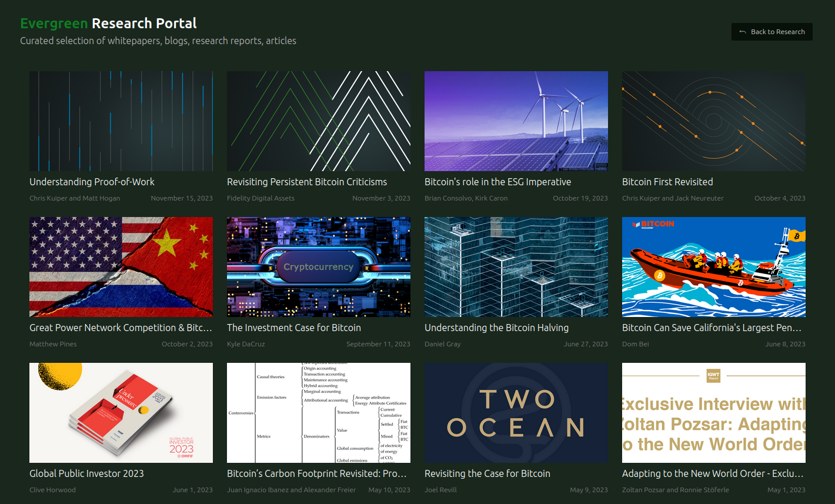Click the Daniel Gray author text
This screenshot has height=504, width=835.
coord(443,344)
